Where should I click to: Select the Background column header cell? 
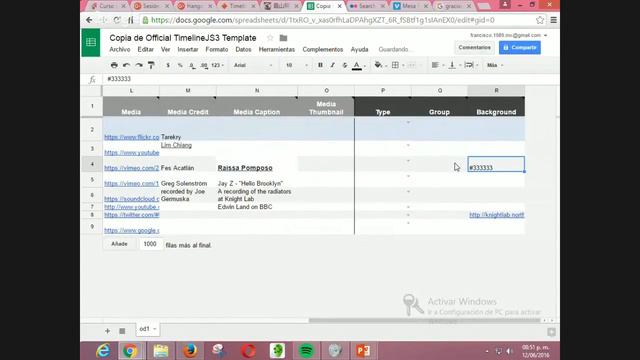pos(496,107)
